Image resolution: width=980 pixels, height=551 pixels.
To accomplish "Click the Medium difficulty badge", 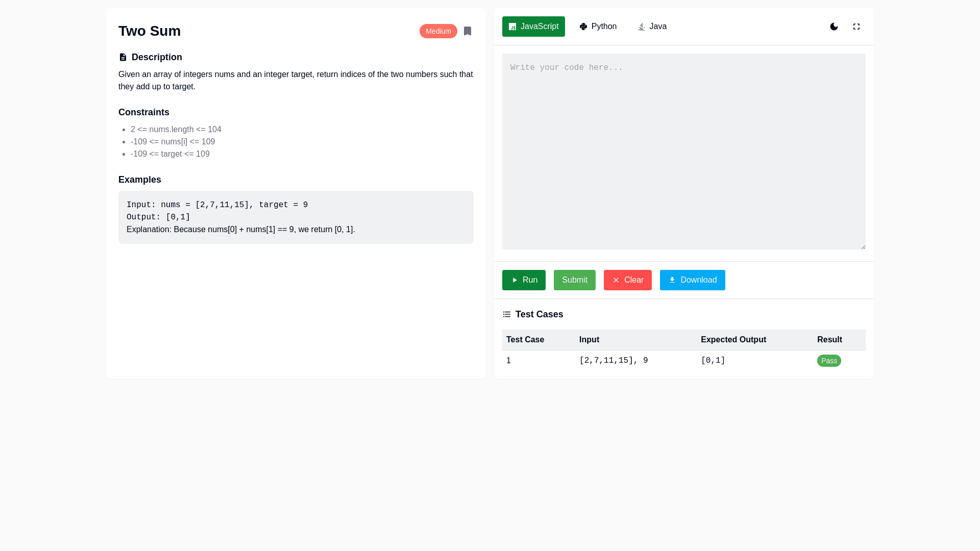I will click(438, 31).
